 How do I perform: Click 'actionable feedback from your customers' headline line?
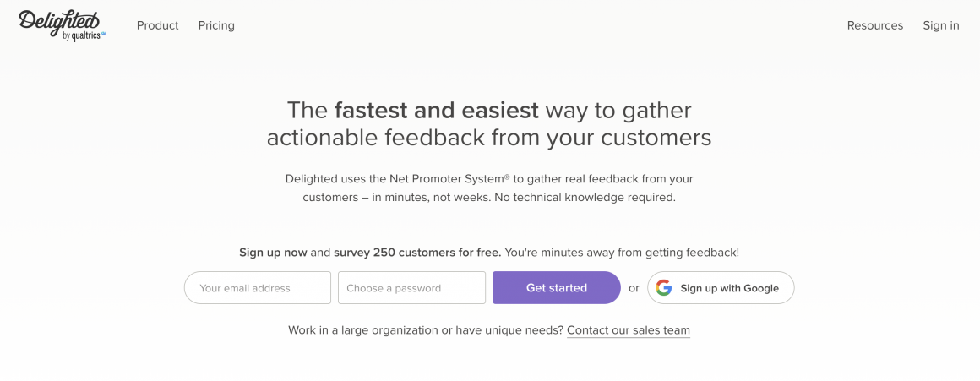[x=489, y=138]
